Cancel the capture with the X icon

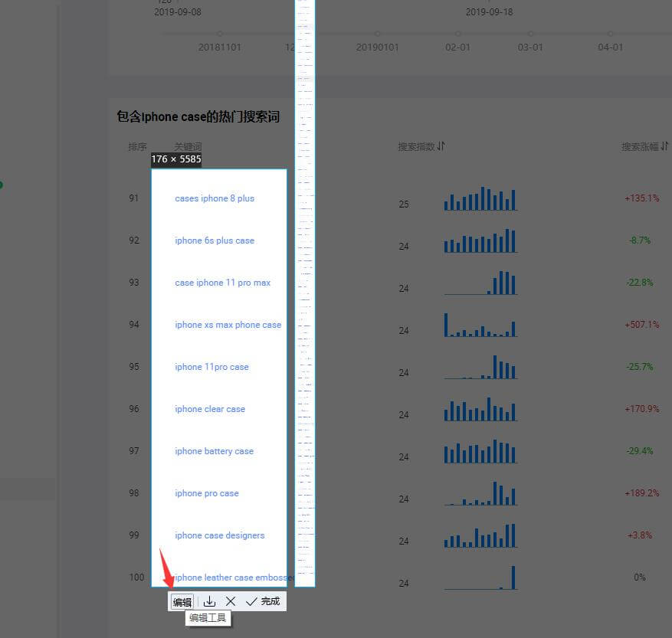[230, 602]
